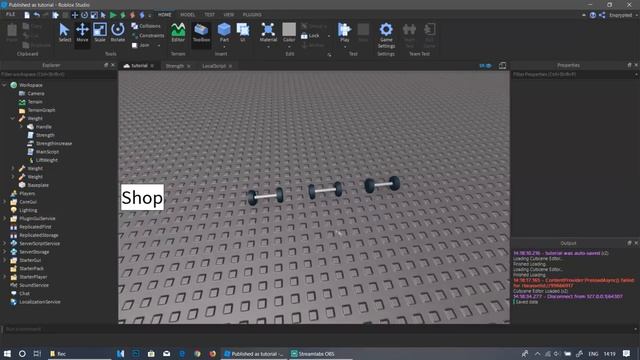This screenshot has width=640, height=360.
Task: Open the Toolbox panel
Action: click(x=201, y=32)
